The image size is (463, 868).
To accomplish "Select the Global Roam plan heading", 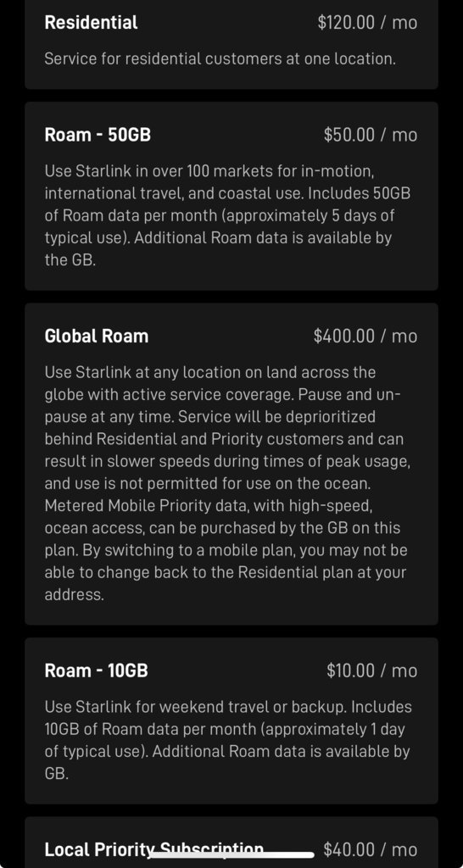I will 97,336.
